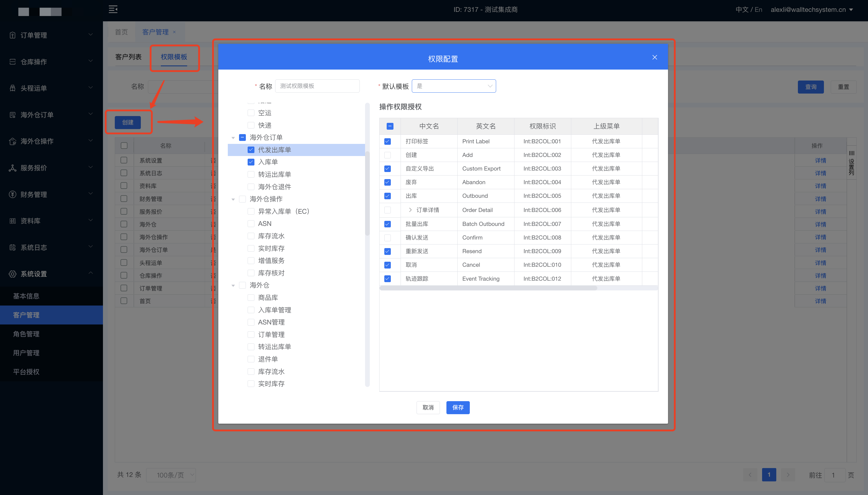Click the 仓库操作 sidebar icon
Screen dimensions: 868x495
pyautogui.click(x=12, y=62)
